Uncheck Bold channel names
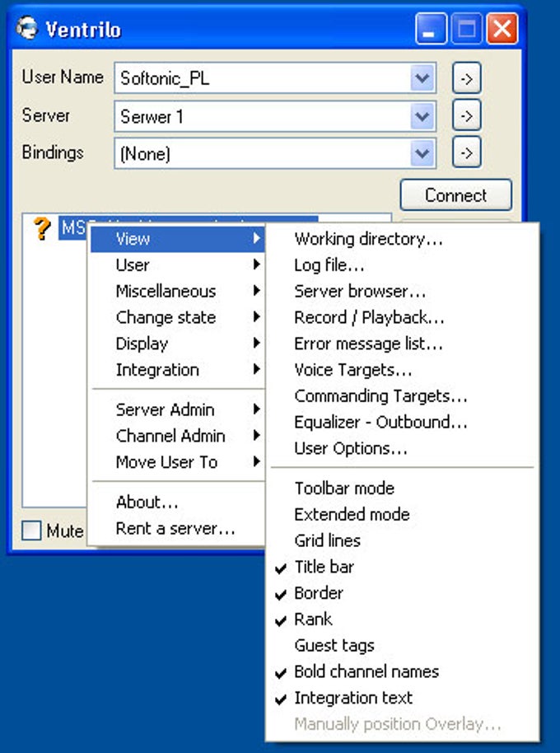The image size is (560, 753). click(402, 671)
